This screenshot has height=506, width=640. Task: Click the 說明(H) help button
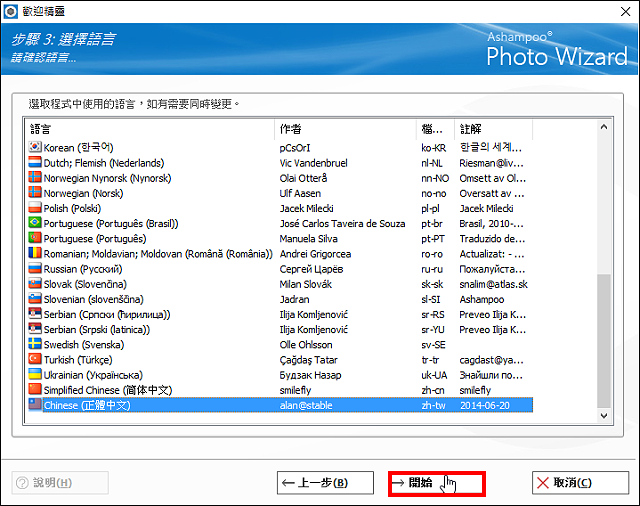tap(60, 483)
